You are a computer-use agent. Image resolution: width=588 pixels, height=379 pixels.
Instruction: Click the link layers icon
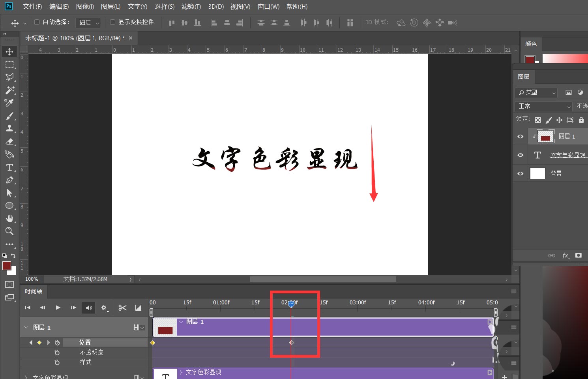click(552, 255)
